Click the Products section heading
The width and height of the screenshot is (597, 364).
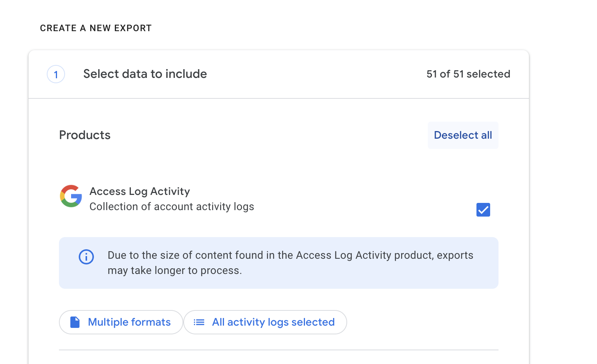coord(85,135)
